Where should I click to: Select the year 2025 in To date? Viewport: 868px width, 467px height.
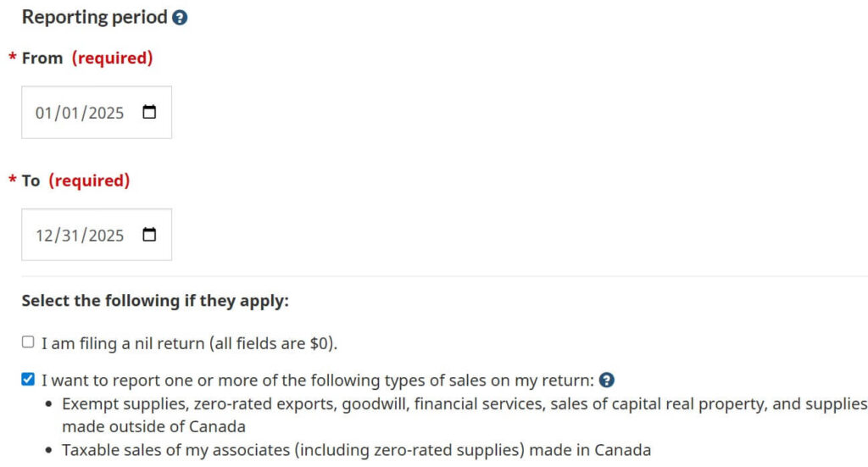106,236
